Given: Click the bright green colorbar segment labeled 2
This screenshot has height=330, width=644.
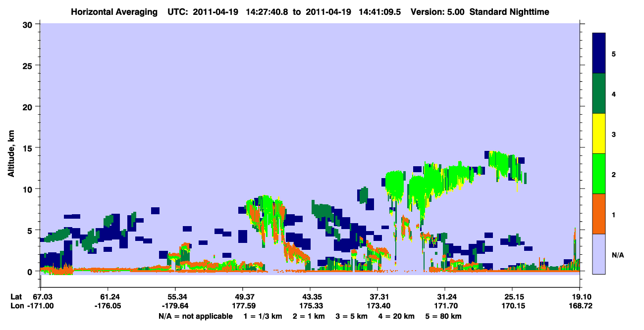Looking at the screenshot, I should pos(599,174).
